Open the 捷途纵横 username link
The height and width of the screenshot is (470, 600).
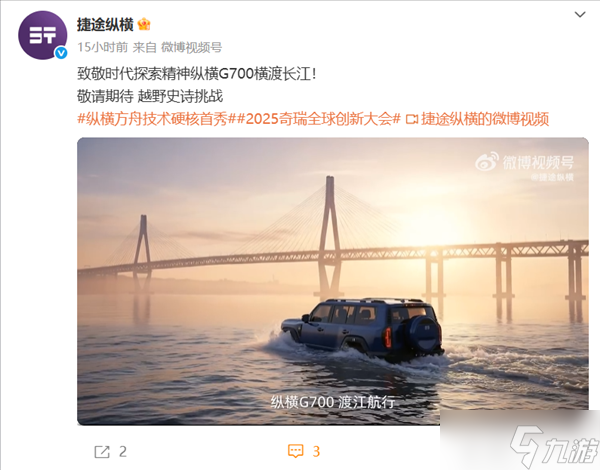pyautogui.click(x=105, y=25)
